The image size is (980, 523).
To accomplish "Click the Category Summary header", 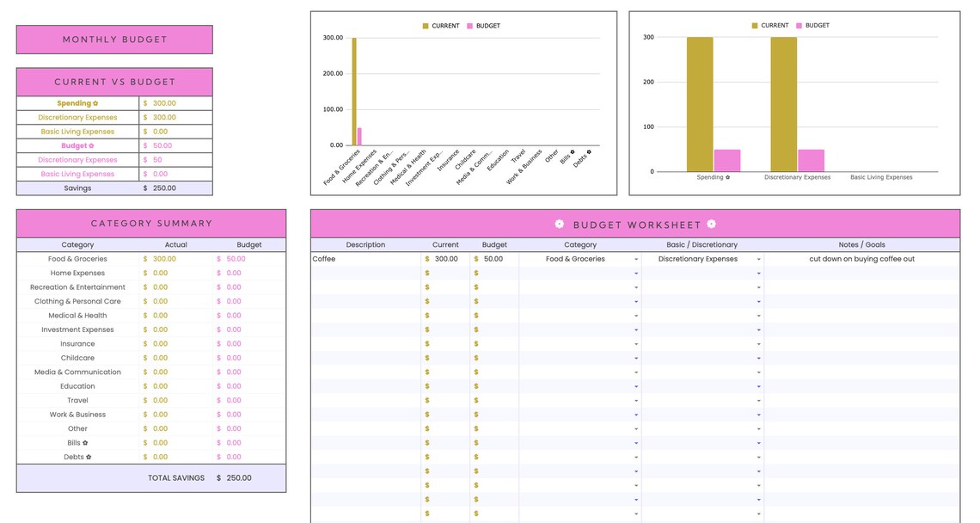I will 150,223.
